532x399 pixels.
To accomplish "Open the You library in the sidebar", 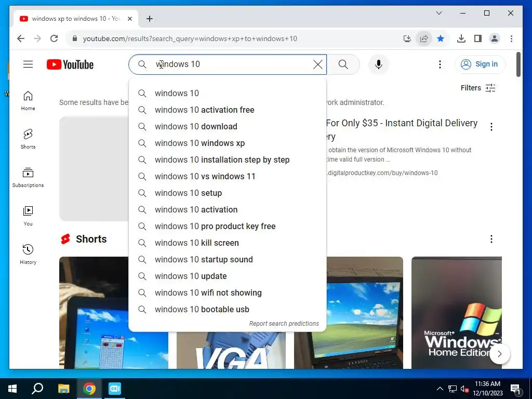I will tap(28, 216).
